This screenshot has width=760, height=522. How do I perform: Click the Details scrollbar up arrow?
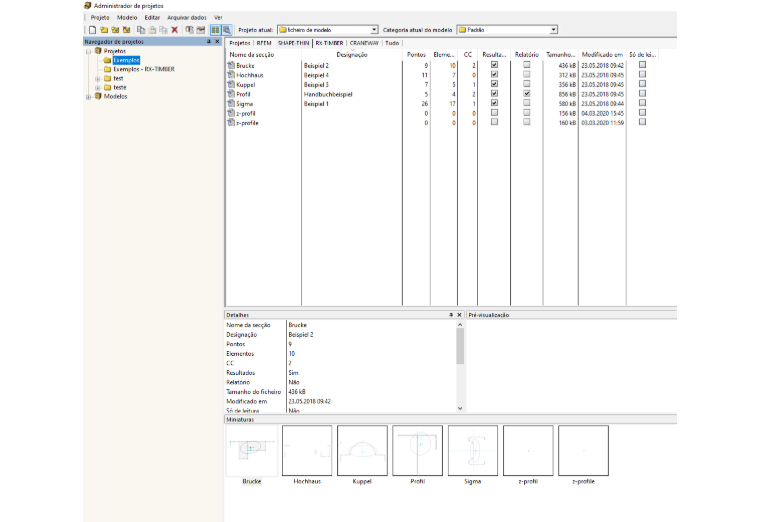coord(460,325)
